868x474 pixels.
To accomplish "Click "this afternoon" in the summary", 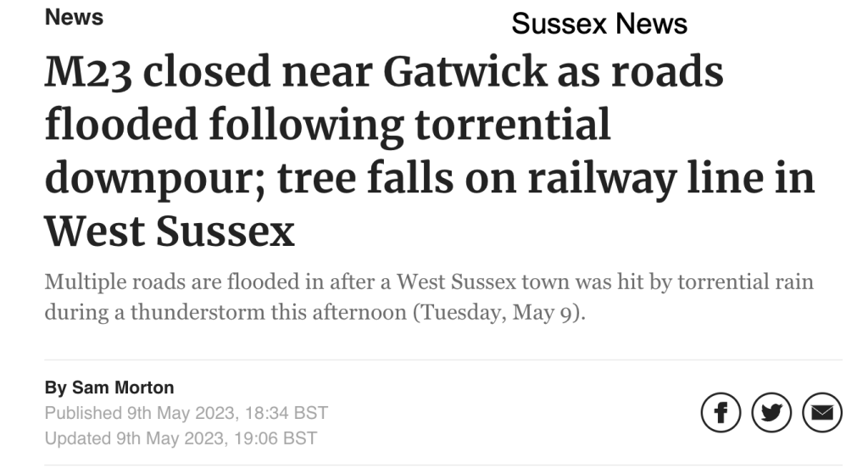I will (348, 311).
